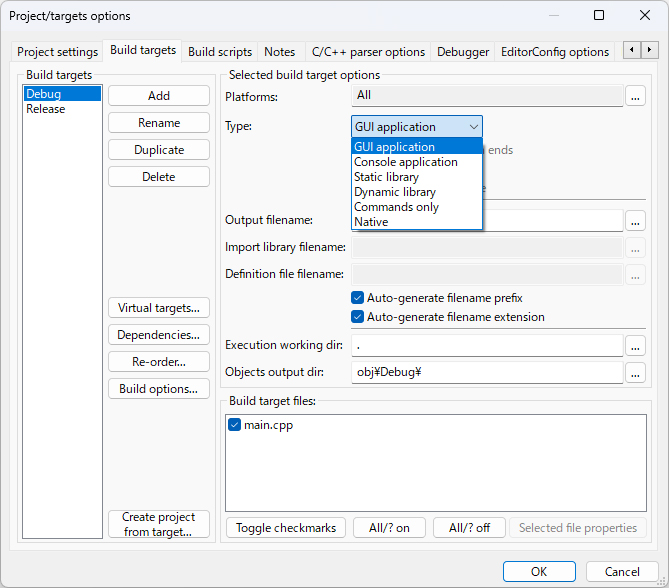The height and width of the screenshot is (588, 669).
Task: Uncheck main.cpp in build target files
Action: click(x=234, y=425)
